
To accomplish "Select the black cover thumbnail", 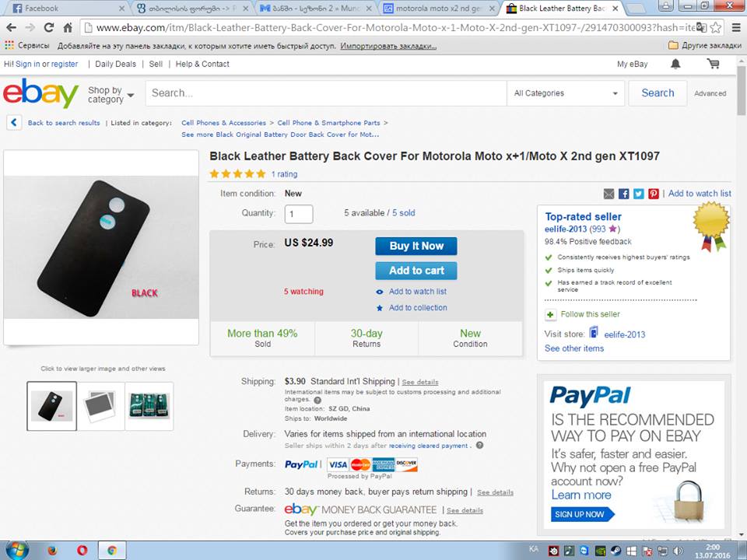I will [51, 406].
